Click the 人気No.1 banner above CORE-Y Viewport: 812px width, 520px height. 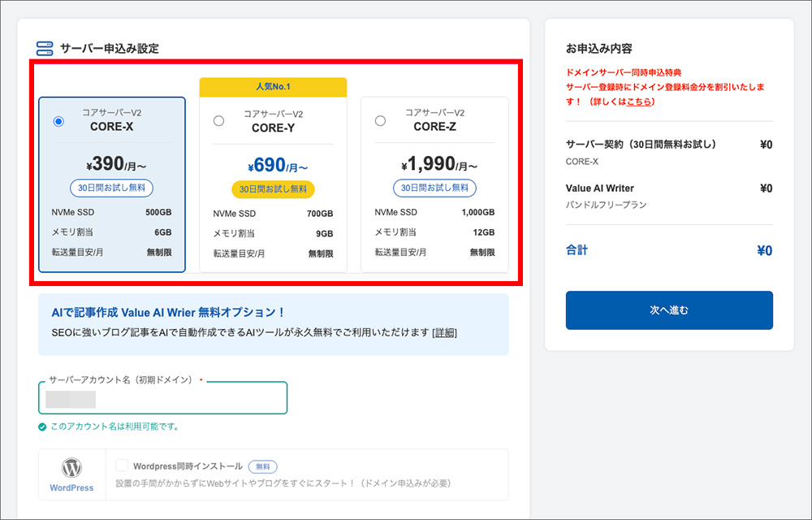click(x=273, y=87)
